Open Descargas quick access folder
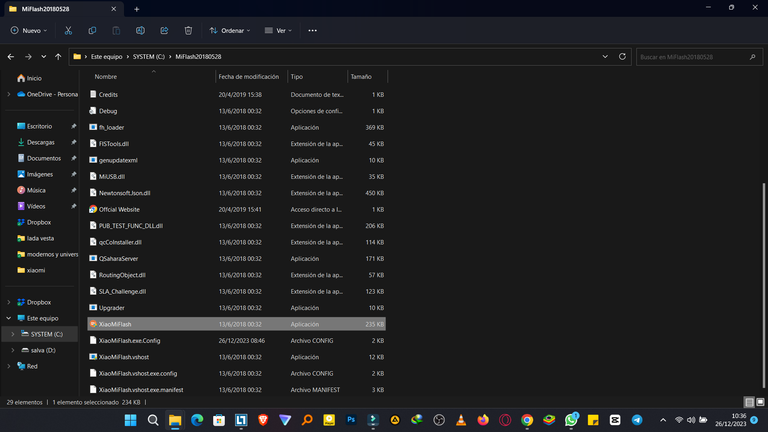This screenshot has width=768, height=432. click(41, 143)
